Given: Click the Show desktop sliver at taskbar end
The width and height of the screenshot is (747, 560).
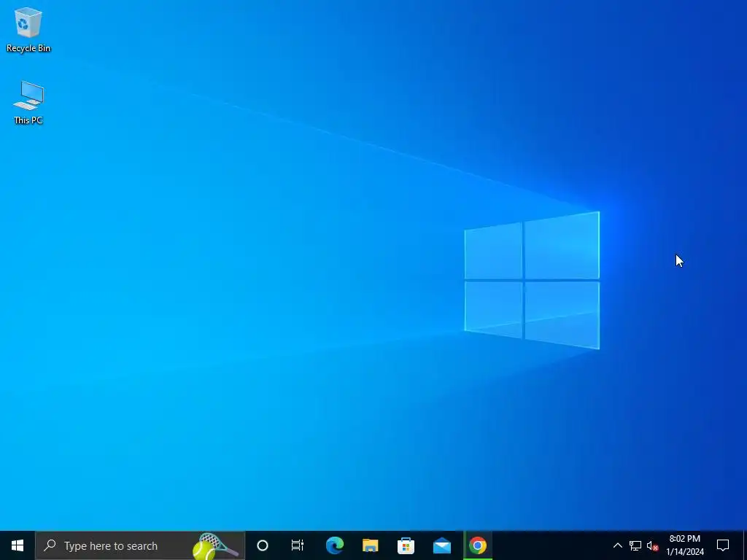Looking at the screenshot, I should tap(745, 545).
